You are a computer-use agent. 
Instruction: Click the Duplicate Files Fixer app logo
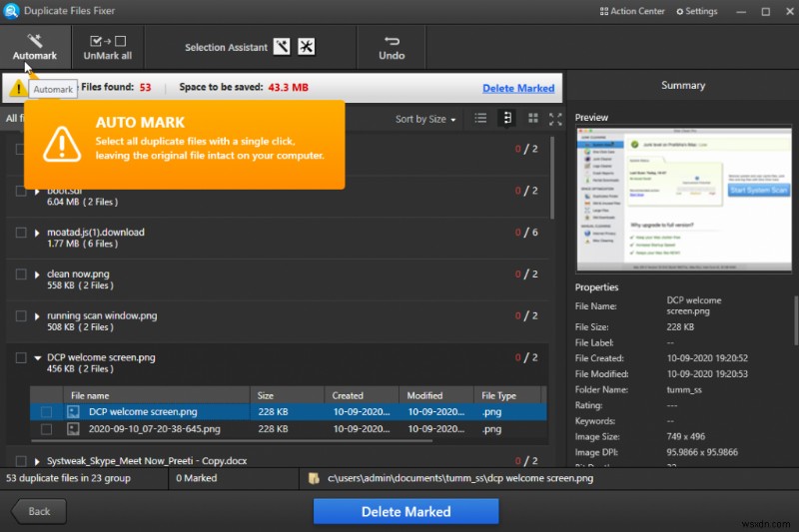click(x=11, y=11)
